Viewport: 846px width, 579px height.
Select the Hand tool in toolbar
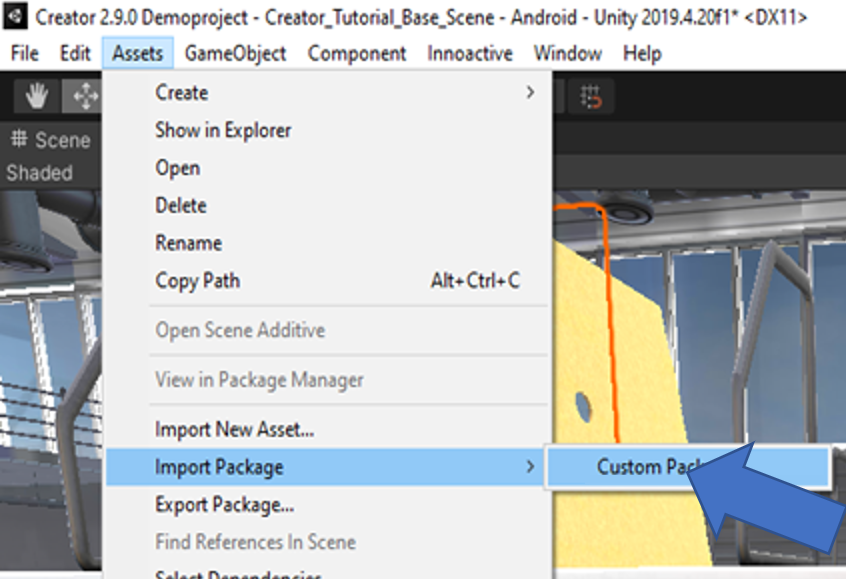(37, 96)
